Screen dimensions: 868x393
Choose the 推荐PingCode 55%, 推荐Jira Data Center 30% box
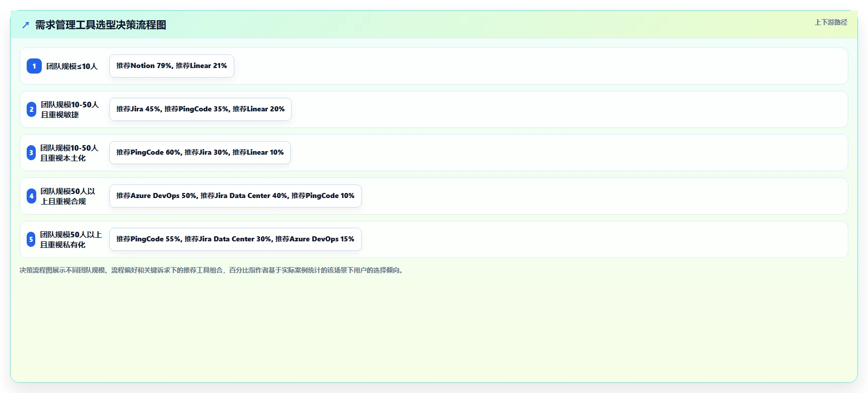click(235, 239)
